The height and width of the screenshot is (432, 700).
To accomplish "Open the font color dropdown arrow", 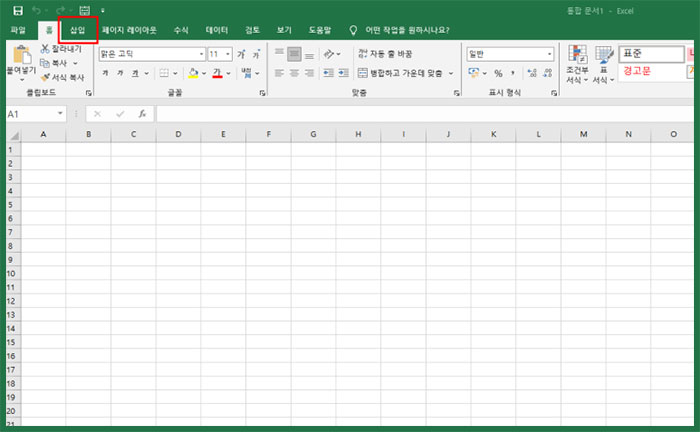I will 228,73.
